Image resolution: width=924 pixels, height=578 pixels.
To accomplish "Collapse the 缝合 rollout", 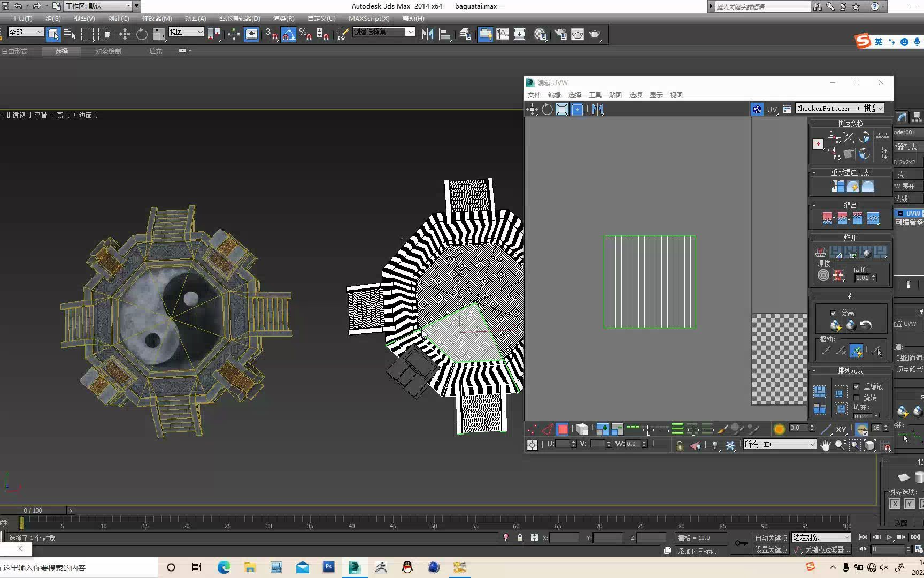I will [x=850, y=205].
